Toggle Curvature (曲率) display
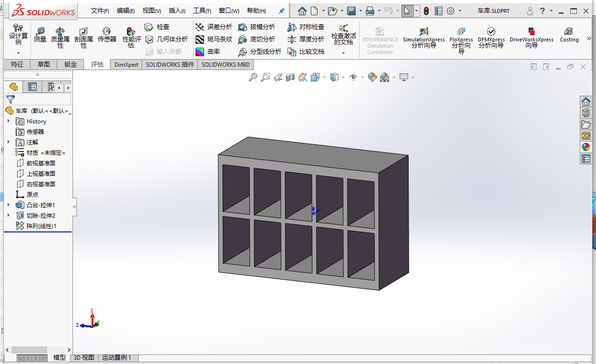The width and height of the screenshot is (596, 364). pyautogui.click(x=208, y=51)
